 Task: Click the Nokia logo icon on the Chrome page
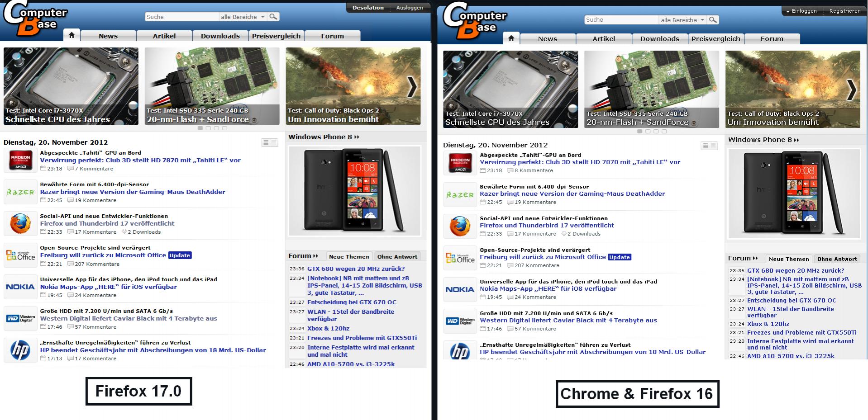[x=460, y=289]
